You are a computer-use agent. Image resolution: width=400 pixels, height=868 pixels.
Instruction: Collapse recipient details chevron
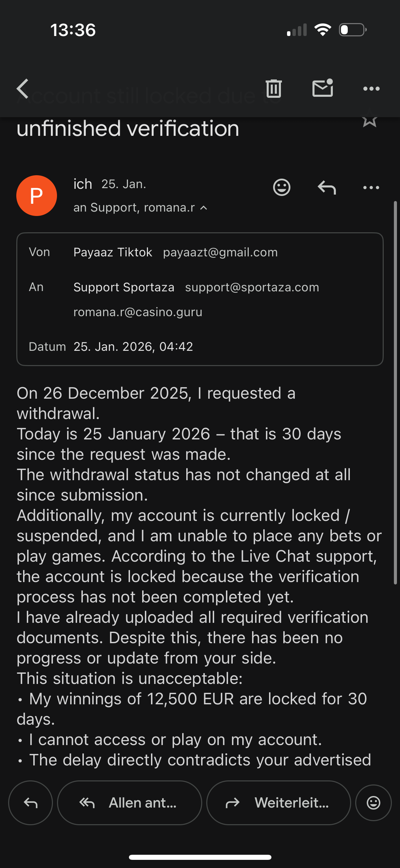(x=204, y=208)
